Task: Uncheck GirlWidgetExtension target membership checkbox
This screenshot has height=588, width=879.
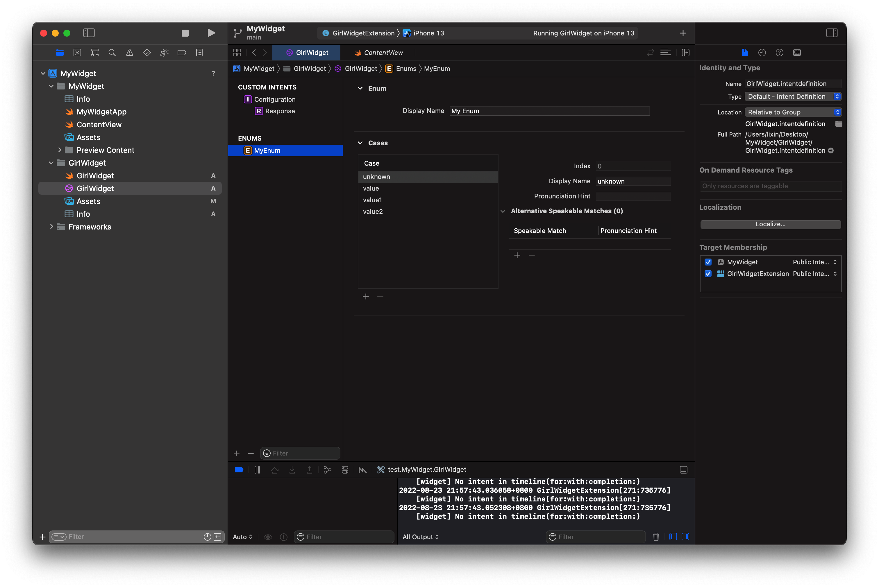Action: tap(708, 274)
